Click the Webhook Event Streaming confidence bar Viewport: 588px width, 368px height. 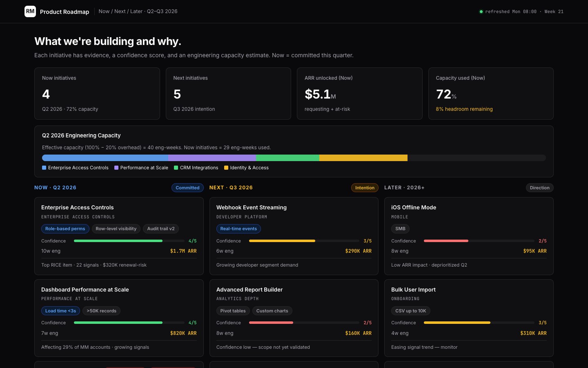[304, 241]
